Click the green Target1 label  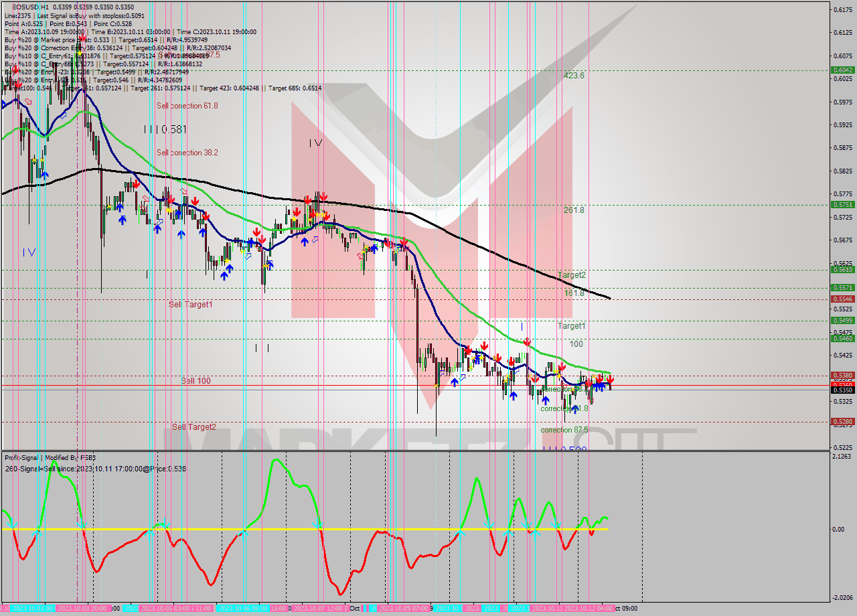coord(572,326)
